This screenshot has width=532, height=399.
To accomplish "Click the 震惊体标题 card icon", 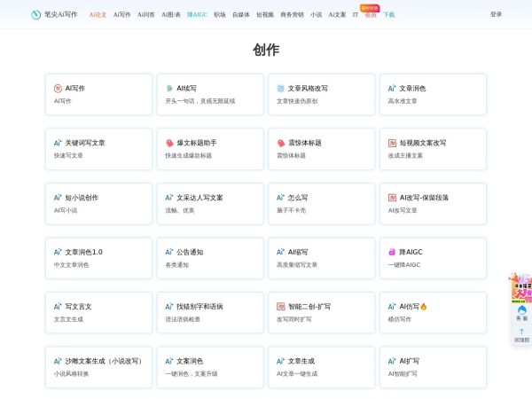I will (281, 143).
